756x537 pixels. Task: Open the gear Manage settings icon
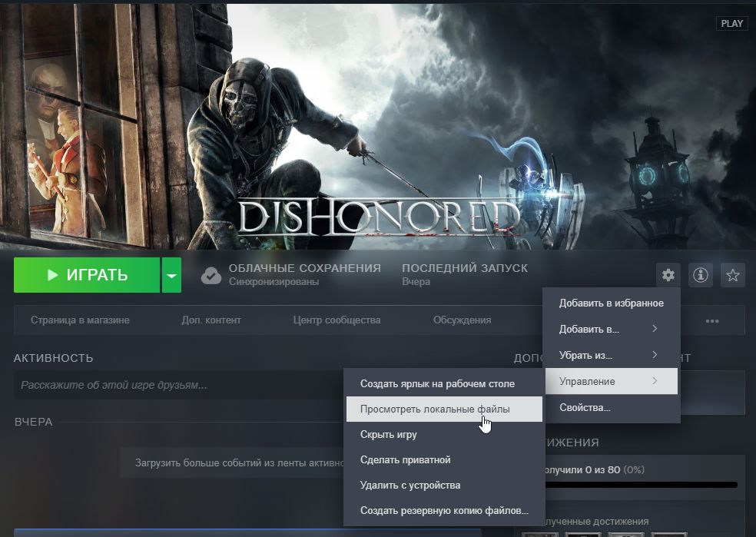click(x=668, y=275)
